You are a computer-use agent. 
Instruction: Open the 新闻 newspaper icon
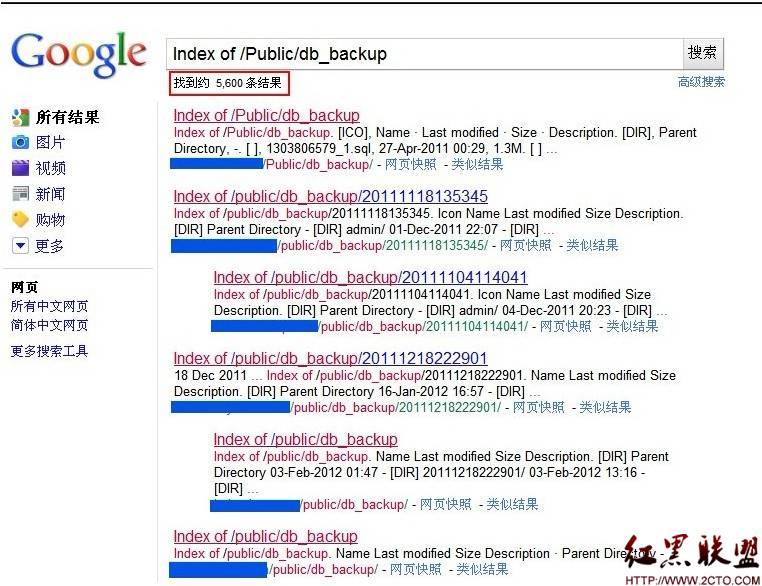point(20,194)
